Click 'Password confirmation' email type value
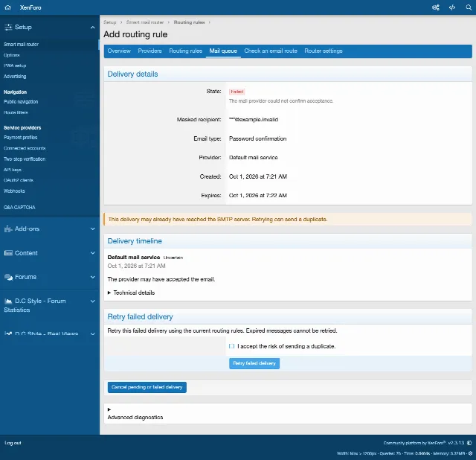Screen dimensions: 476x460 (x=258, y=138)
